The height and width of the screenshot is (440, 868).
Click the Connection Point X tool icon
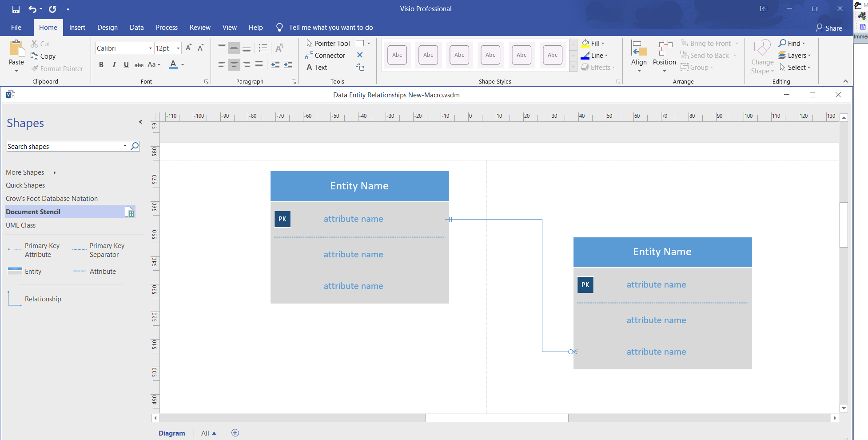click(x=360, y=55)
